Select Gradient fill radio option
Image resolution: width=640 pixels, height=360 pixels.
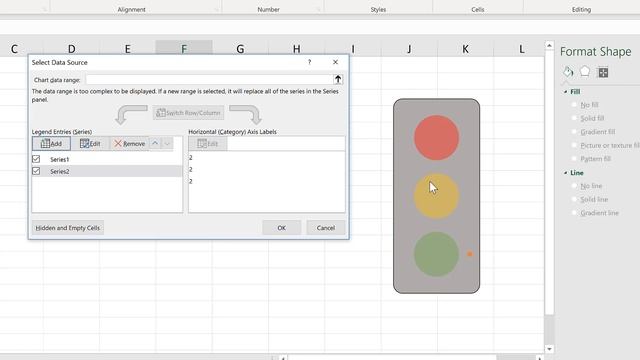[x=574, y=131]
